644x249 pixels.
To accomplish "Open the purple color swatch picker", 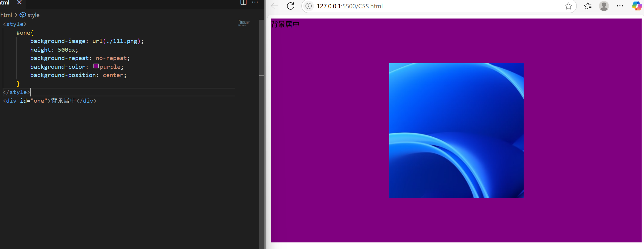I will (96, 66).
